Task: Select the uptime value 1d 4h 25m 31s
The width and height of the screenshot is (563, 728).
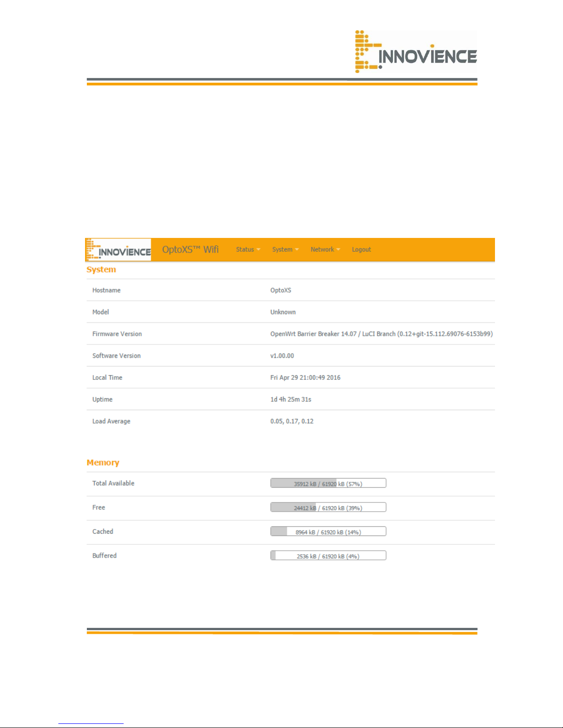Action: pos(290,399)
